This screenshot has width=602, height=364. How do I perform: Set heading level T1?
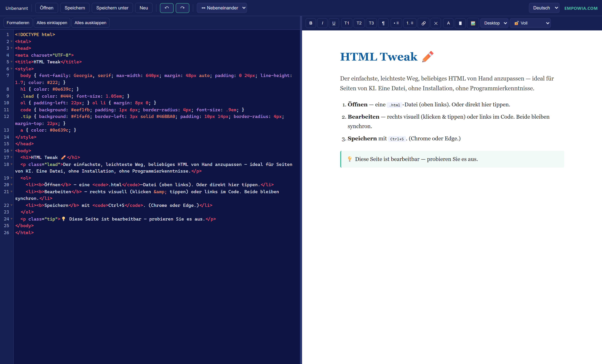tap(346, 23)
